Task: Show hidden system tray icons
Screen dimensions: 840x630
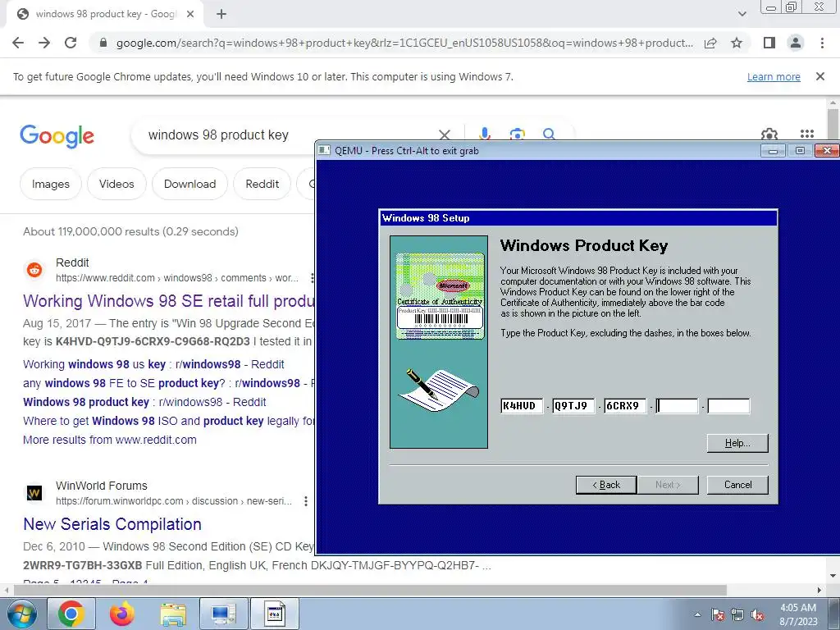Action: click(697, 614)
